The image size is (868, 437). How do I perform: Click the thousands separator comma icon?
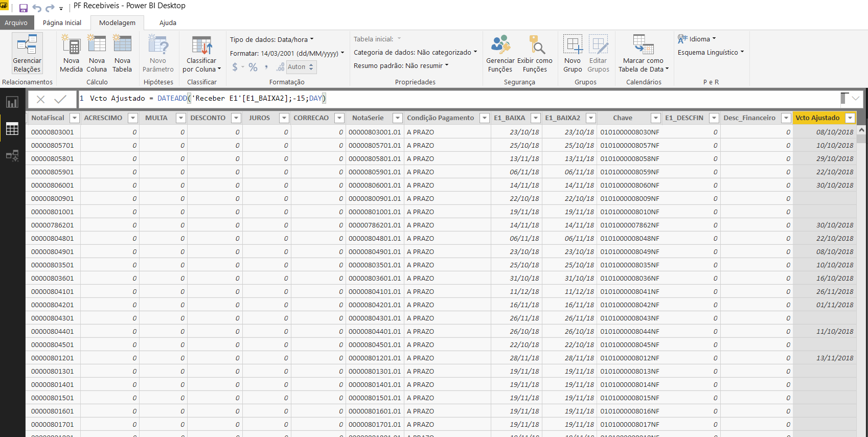pyautogui.click(x=266, y=67)
